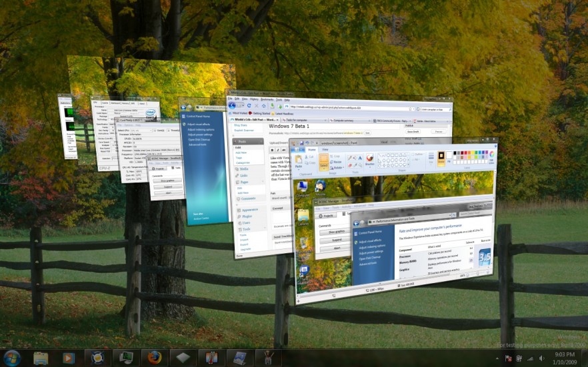The height and width of the screenshot is (367, 588).
Task: Select the black color swatch in Paint
Action: (x=455, y=153)
